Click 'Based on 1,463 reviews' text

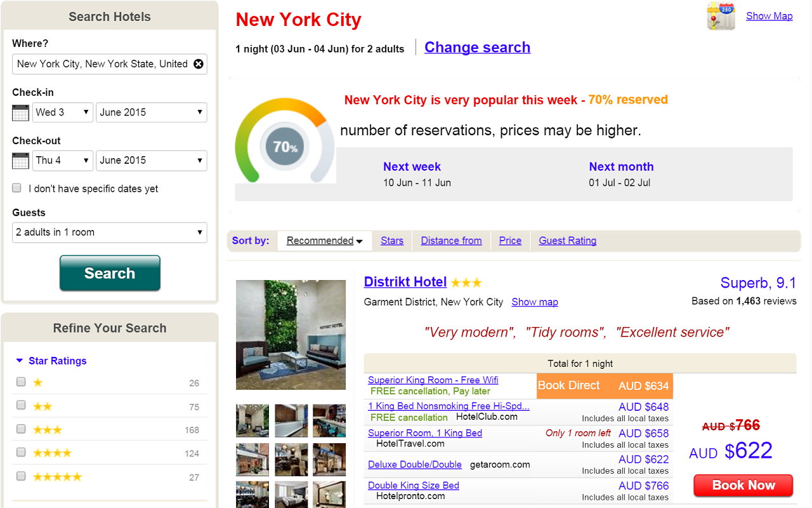[x=744, y=301]
